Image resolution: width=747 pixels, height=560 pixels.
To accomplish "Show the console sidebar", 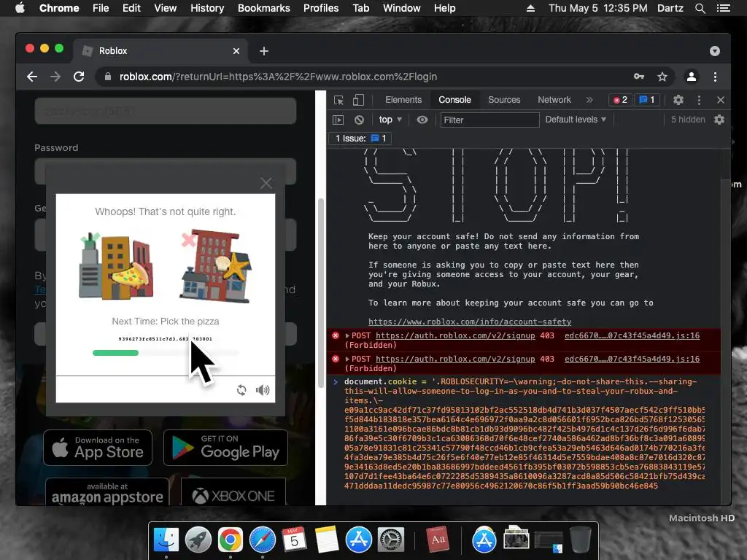I will click(338, 120).
